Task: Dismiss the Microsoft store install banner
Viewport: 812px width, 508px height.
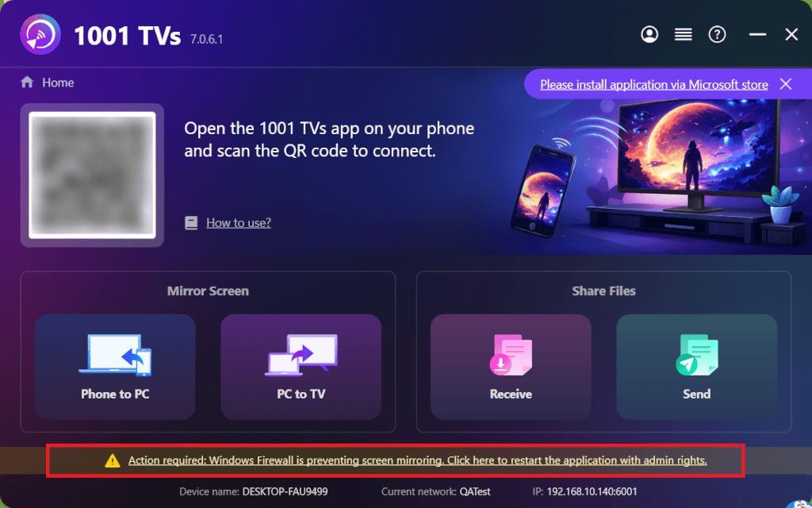Action: (x=786, y=84)
